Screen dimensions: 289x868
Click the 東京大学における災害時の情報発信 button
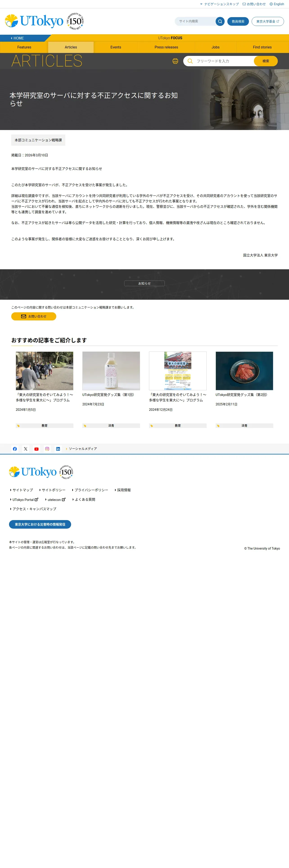(40, 524)
